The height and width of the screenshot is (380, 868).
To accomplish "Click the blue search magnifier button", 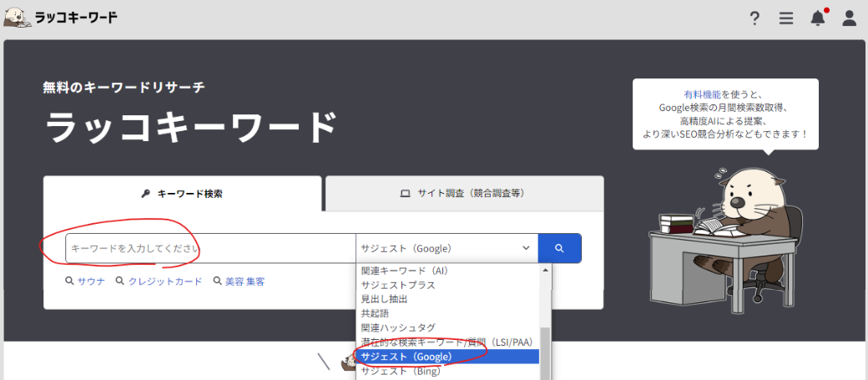I will [559, 248].
